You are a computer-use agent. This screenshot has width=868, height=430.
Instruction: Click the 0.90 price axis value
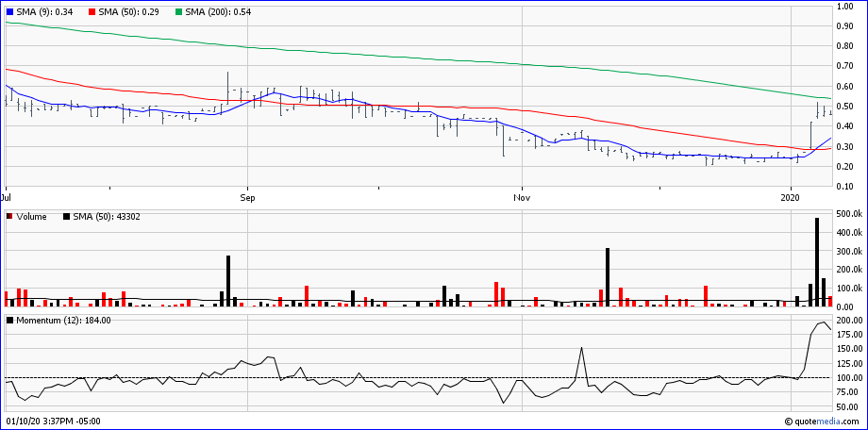tap(845, 26)
